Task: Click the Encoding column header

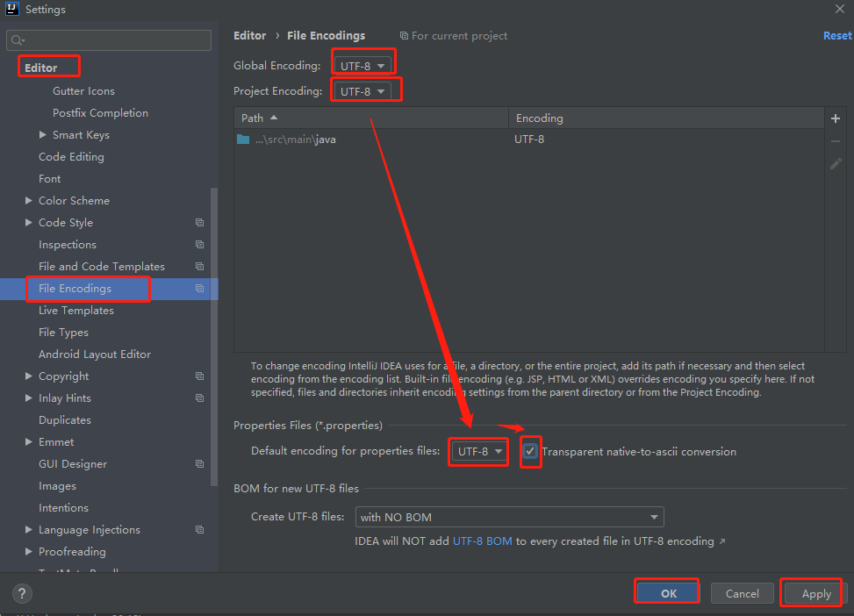Action: click(x=666, y=118)
